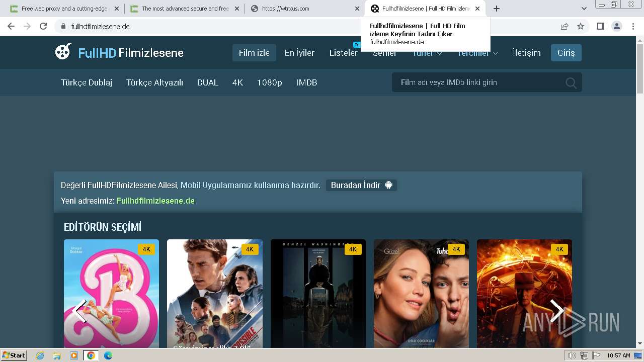Open the Türkçe Altyazılı category link
This screenshot has width=644, height=362.
click(x=154, y=82)
